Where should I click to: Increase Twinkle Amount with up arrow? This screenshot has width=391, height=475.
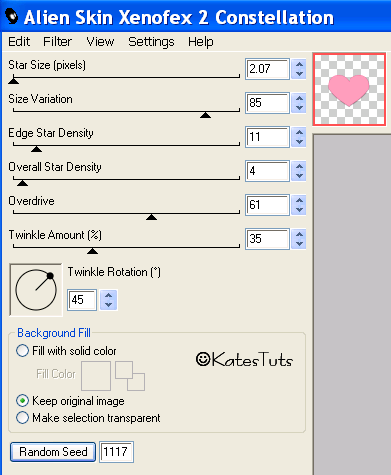299,234
